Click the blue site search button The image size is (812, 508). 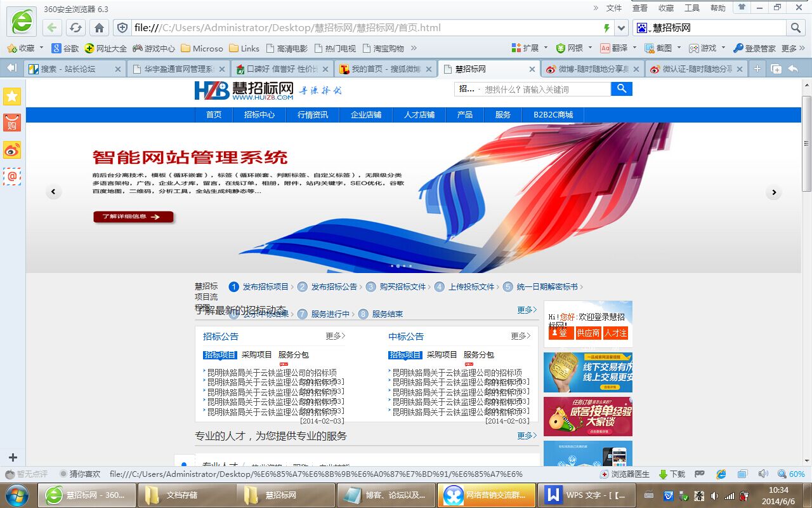622,89
